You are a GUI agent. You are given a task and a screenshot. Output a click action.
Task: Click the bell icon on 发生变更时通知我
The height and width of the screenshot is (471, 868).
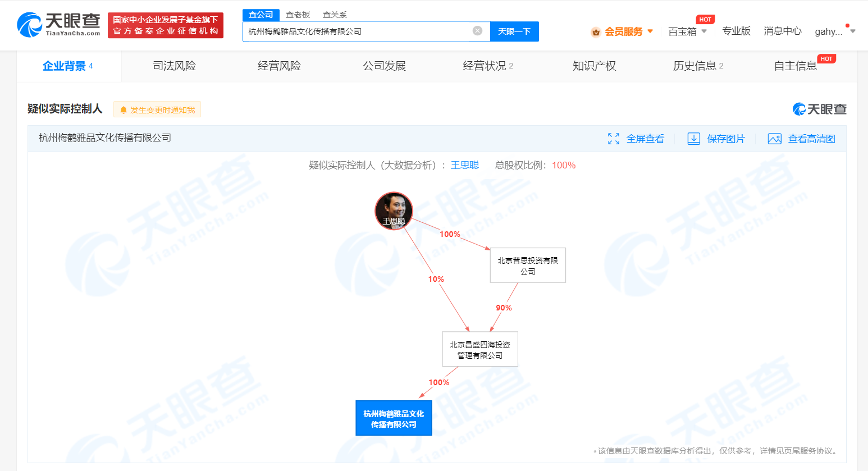click(122, 109)
